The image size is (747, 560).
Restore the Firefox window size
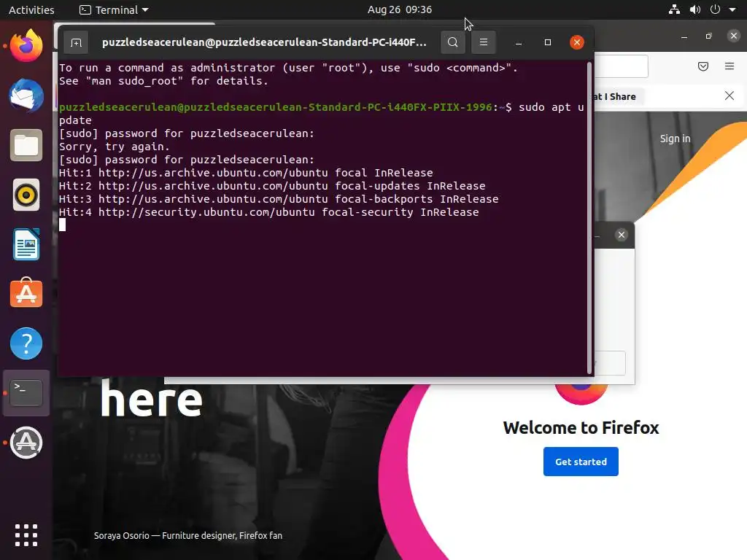[x=709, y=36]
